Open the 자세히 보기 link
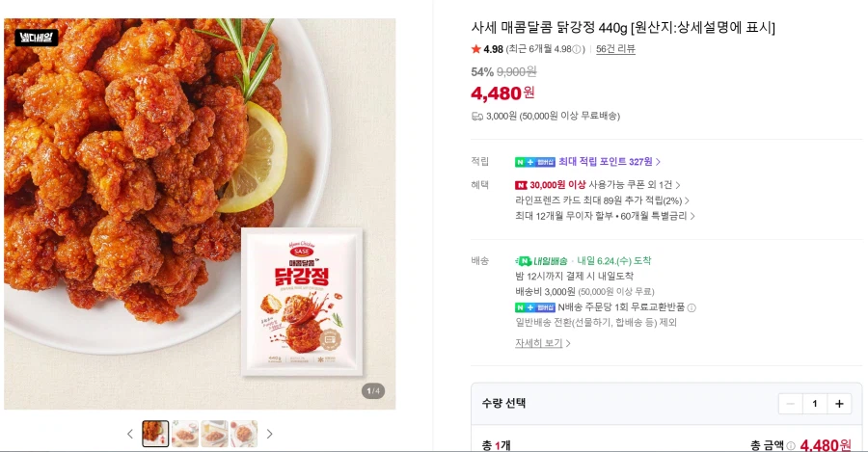 [x=542, y=343]
